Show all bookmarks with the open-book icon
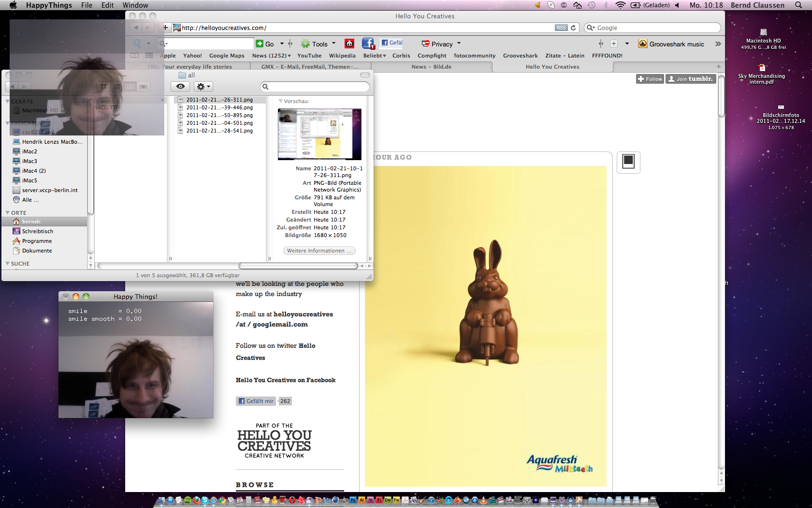Screen dimensions: 812x508 point(135,56)
